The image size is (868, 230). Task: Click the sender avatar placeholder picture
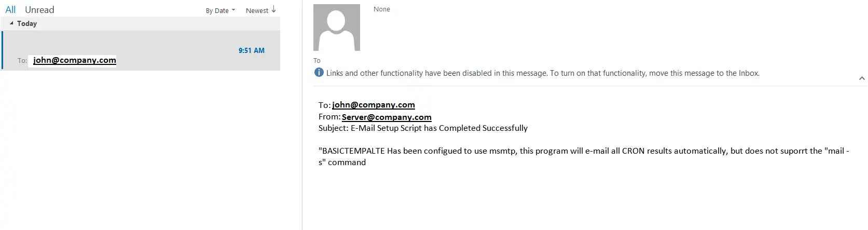pyautogui.click(x=336, y=28)
